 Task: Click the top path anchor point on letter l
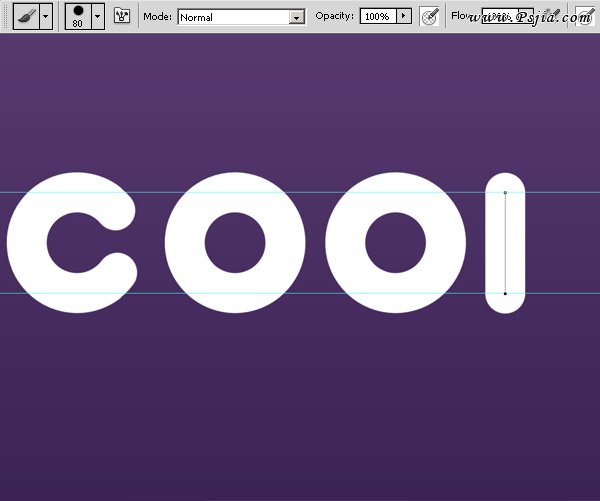point(505,193)
